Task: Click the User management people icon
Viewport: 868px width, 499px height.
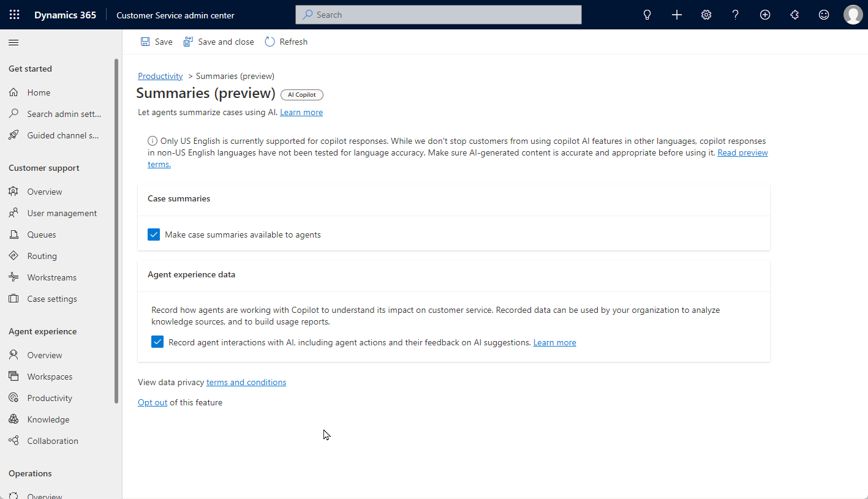Action: [x=13, y=213]
